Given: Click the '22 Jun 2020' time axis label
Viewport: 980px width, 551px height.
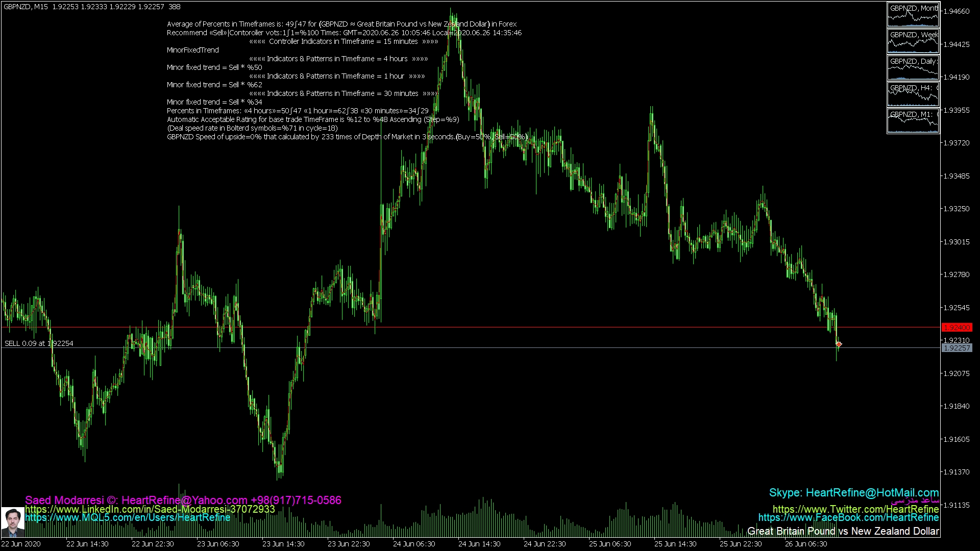Looking at the screenshot, I should click(21, 544).
